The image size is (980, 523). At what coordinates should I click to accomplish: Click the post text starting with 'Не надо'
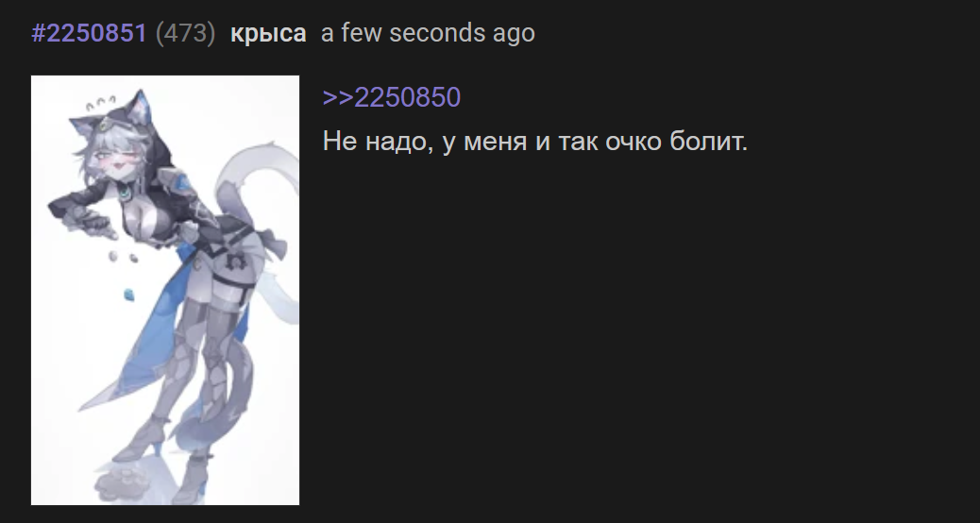tap(535, 142)
